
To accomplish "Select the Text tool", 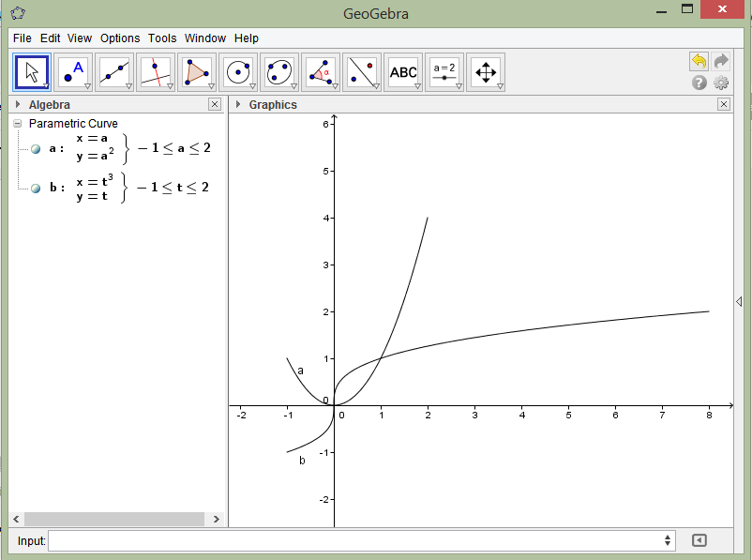I will [403, 71].
